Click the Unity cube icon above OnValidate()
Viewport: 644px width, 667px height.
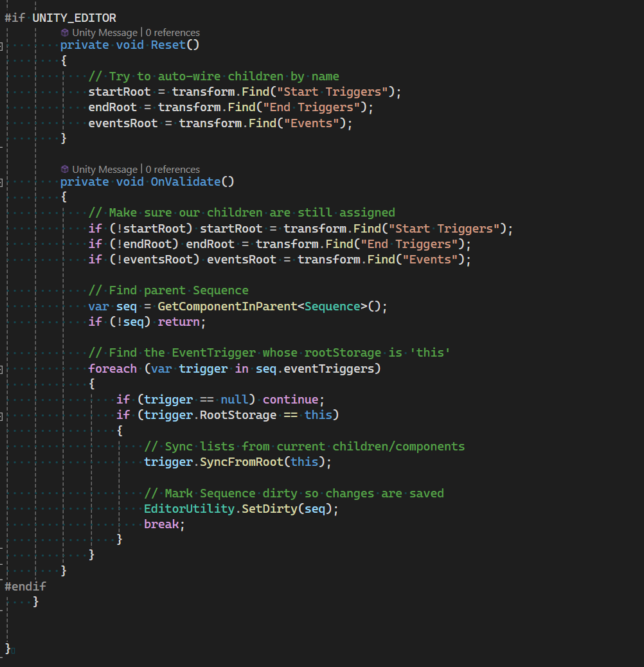tap(64, 169)
